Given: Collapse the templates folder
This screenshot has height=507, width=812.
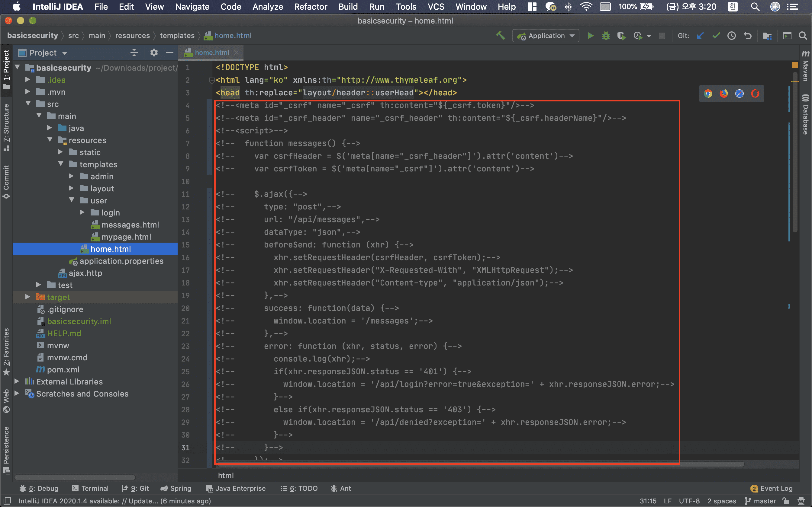Looking at the screenshot, I should tap(61, 164).
